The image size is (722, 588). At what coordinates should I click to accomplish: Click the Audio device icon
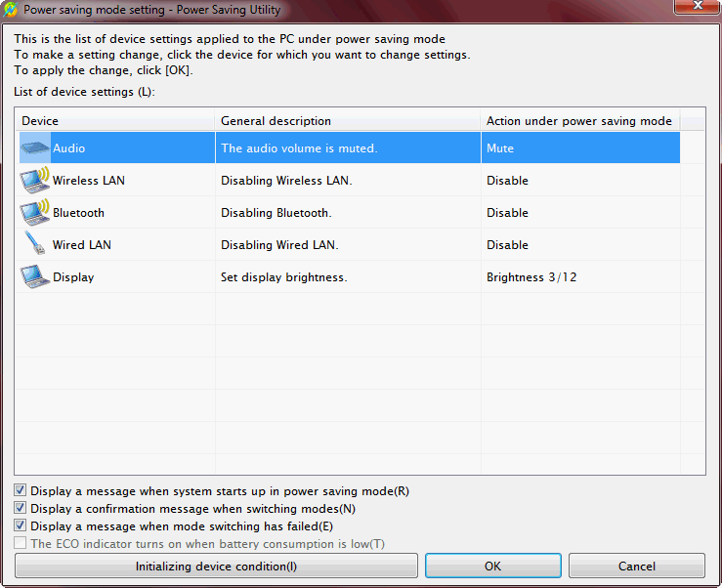coord(35,147)
